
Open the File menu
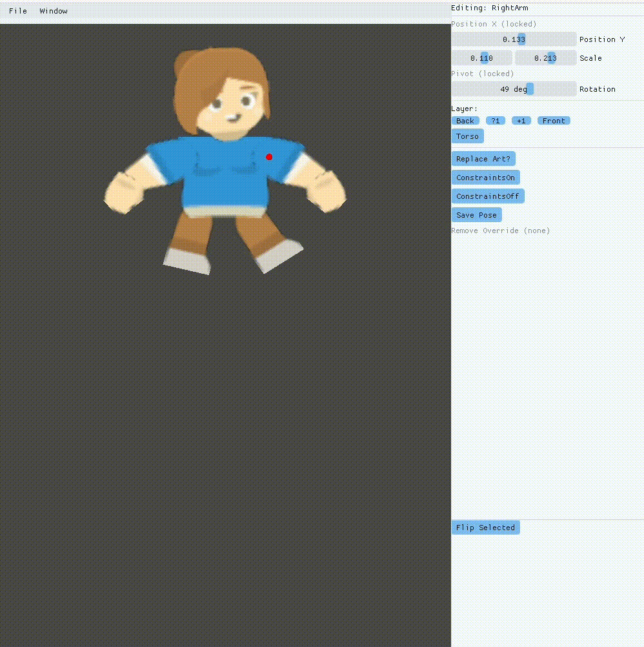pos(18,11)
